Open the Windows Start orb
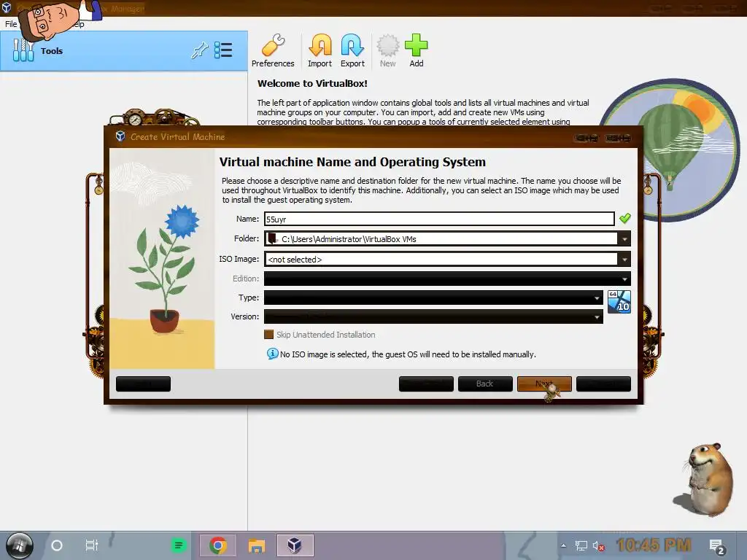 click(x=20, y=545)
